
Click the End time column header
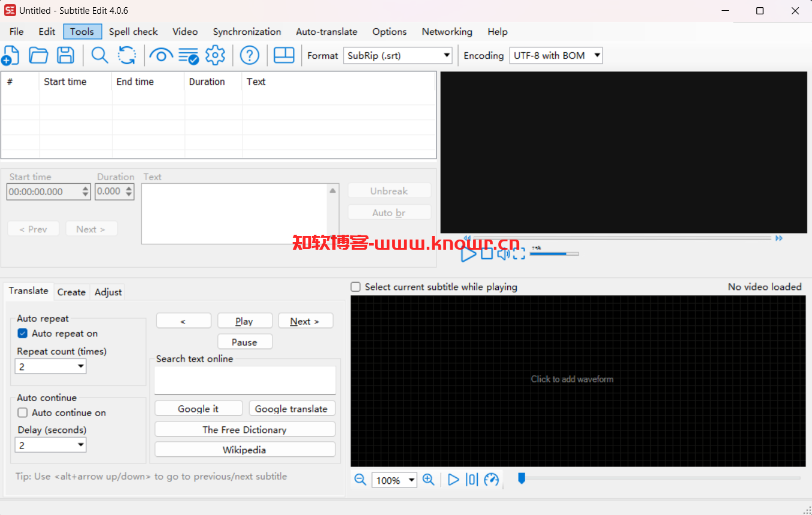pos(148,82)
